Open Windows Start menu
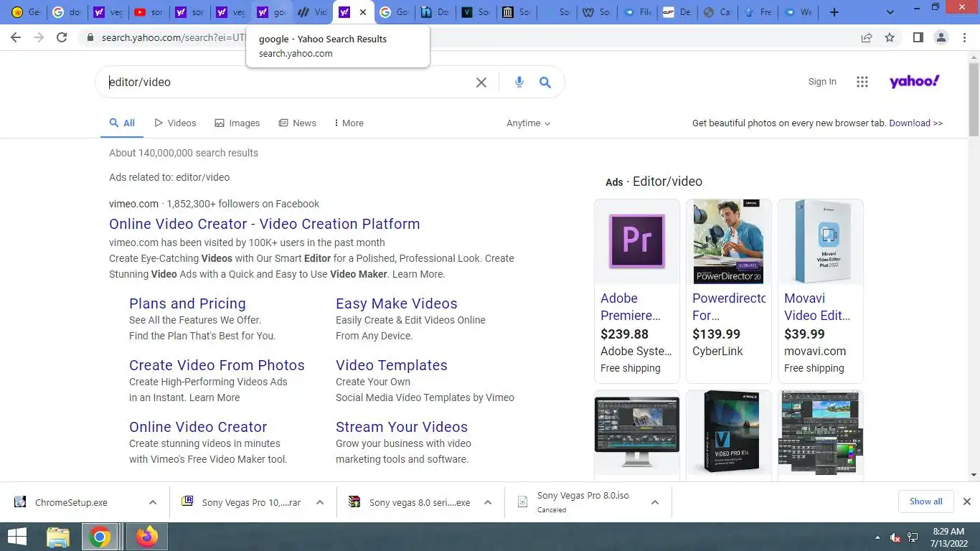This screenshot has height=551, width=980. (x=17, y=537)
